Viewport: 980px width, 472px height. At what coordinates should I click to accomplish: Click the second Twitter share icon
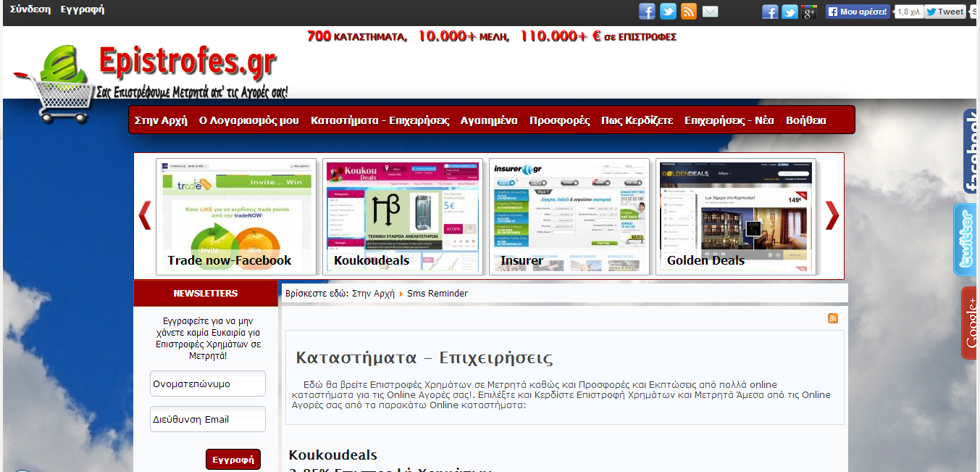[x=790, y=12]
